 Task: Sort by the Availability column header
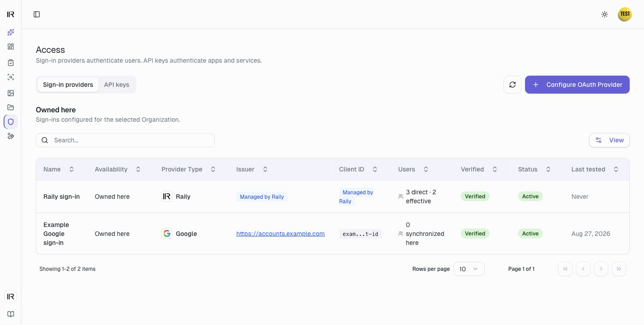118,169
